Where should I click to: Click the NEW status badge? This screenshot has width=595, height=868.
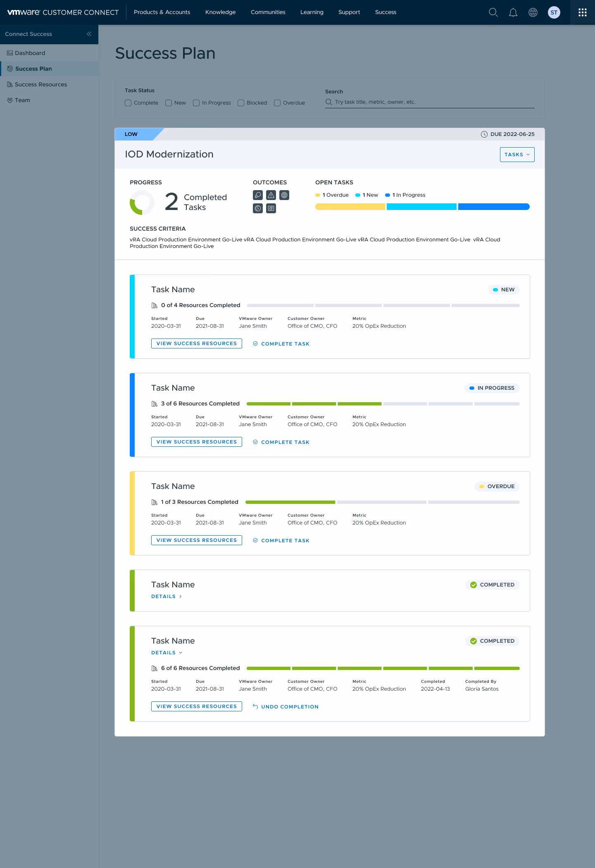(504, 290)
